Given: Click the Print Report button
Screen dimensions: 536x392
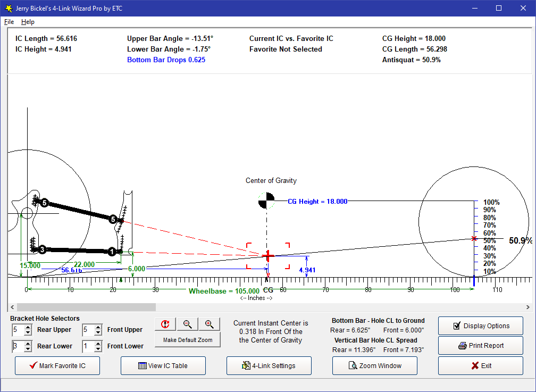Looking at the screenshot, I should click(x=481, y=346).
